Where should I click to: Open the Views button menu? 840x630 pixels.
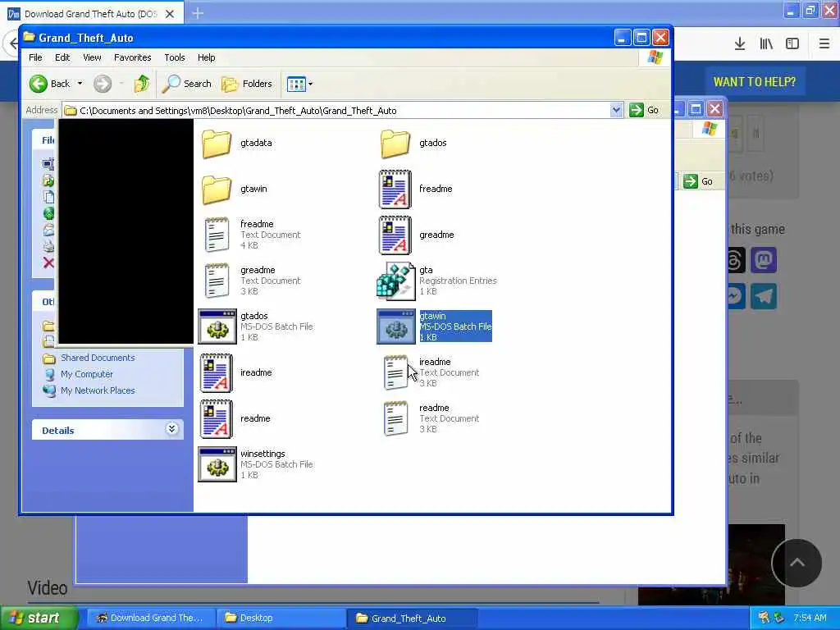[299, 84]
